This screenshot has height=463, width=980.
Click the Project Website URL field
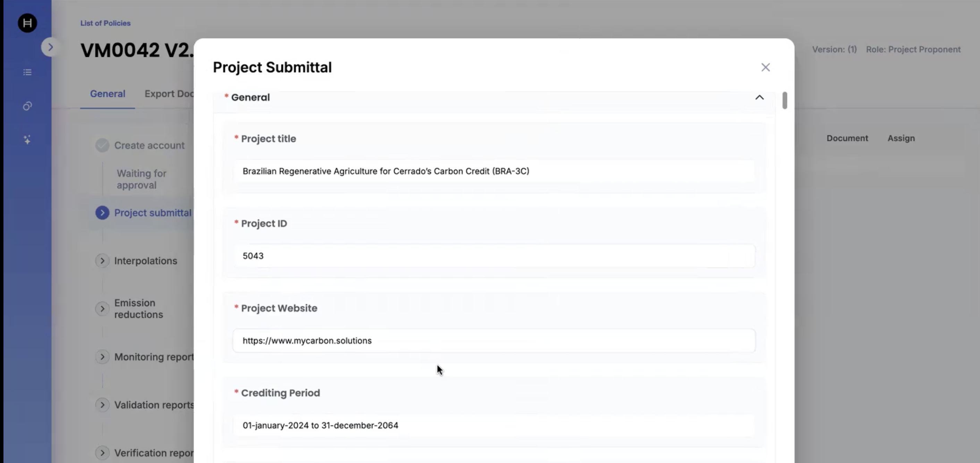[494, 340]
